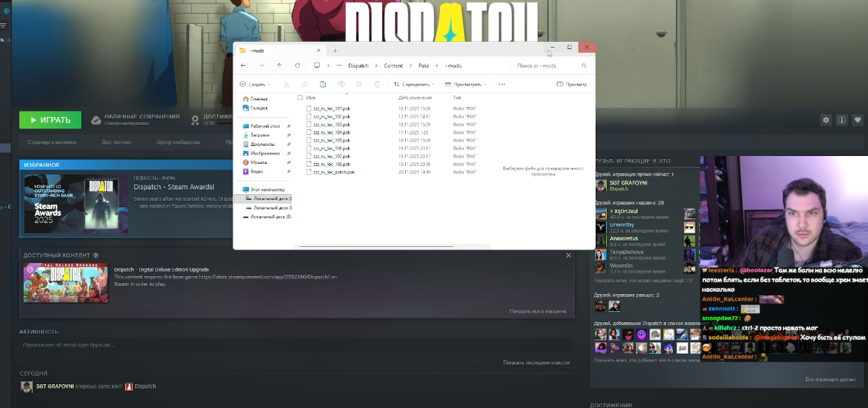
Task: Click the cloud saves icon in Steam
Action: pos(96,121)
